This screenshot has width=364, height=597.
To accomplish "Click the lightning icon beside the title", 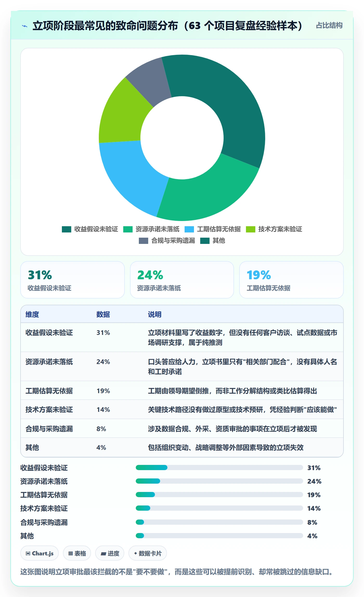I will click(x=25, y=26).
